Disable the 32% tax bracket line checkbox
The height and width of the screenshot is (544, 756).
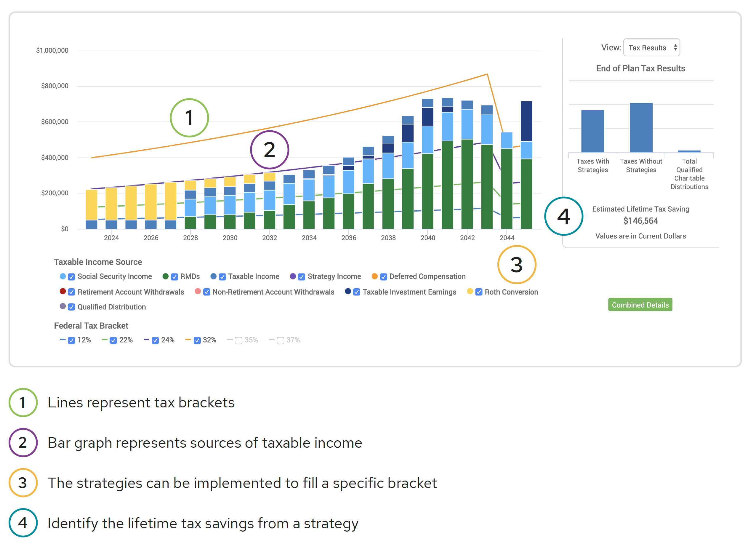(x=197, y=340)
